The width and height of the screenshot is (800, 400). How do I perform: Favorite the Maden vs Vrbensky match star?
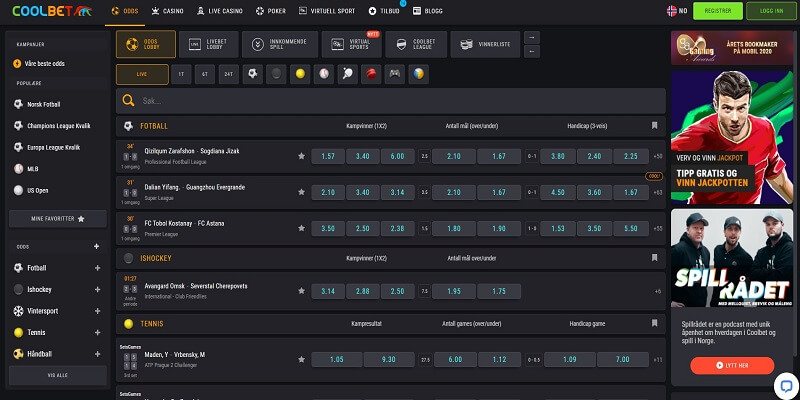[x=302, y=359]
